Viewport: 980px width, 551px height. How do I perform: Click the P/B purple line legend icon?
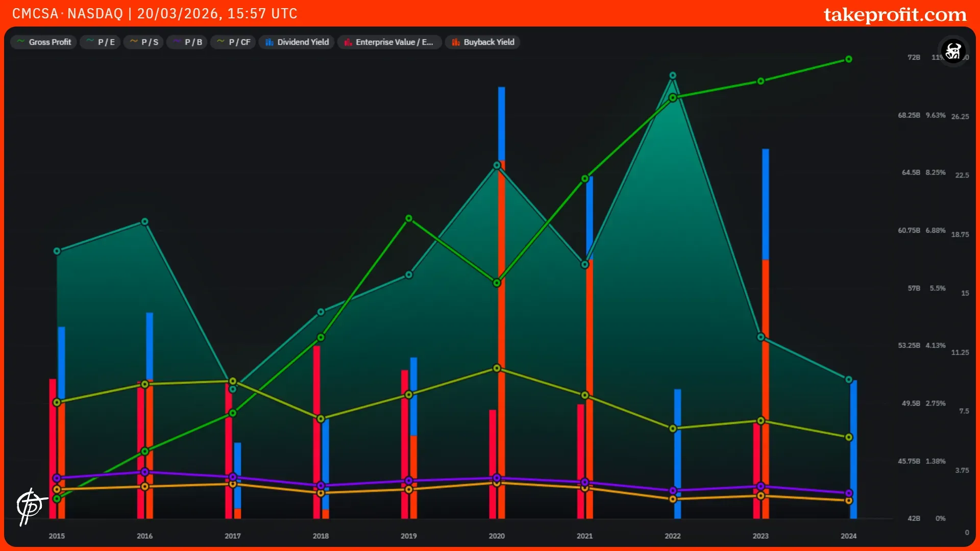[177, 42]
